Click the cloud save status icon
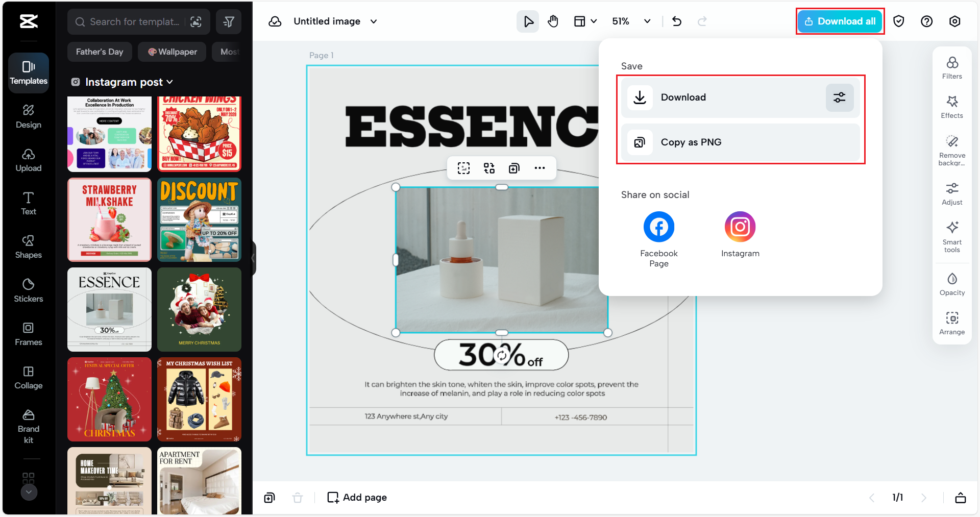Image resolution: width=980 pixels, height=517 pixels. pyautogui.click(x=275, y=21)
